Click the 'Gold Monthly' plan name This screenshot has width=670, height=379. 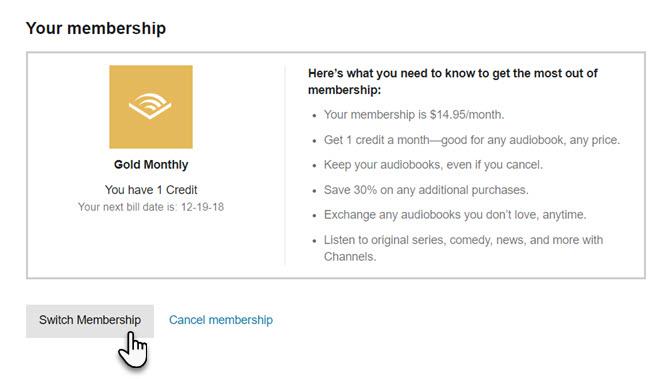[151, 165]
